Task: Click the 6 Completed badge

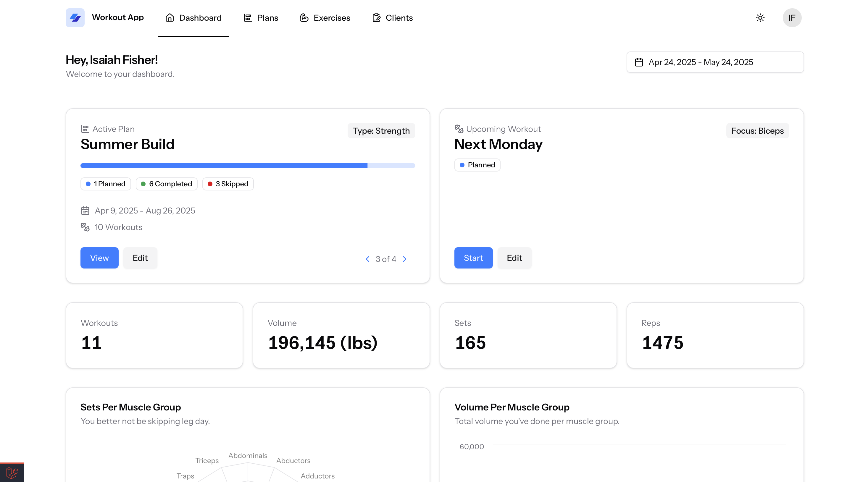Action: click(167, 184)
